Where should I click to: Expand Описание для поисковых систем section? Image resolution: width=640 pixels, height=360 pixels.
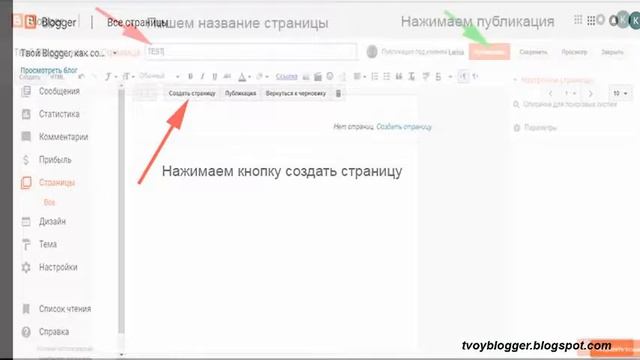coord(565,104)
